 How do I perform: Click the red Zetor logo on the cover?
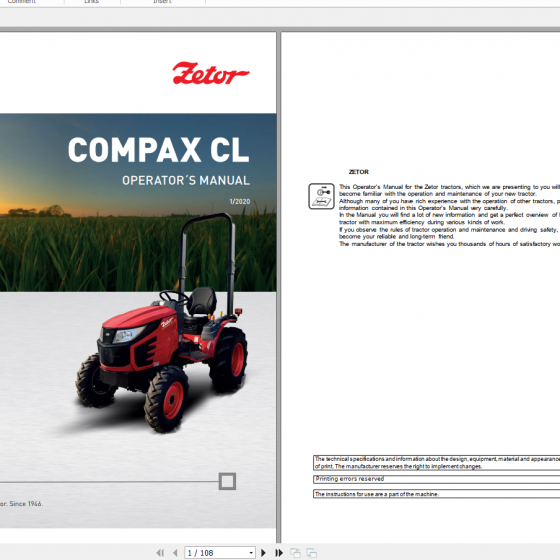click(x=211, y=73)
